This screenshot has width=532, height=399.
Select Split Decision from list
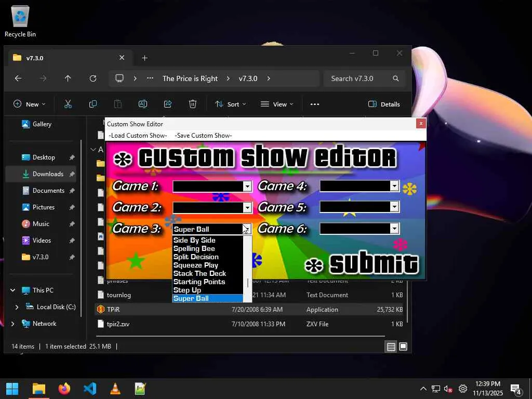tap(208, 257)
